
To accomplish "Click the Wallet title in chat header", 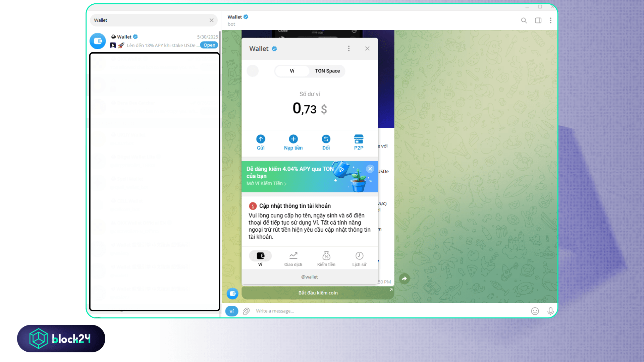I will (x=234, y=17).
